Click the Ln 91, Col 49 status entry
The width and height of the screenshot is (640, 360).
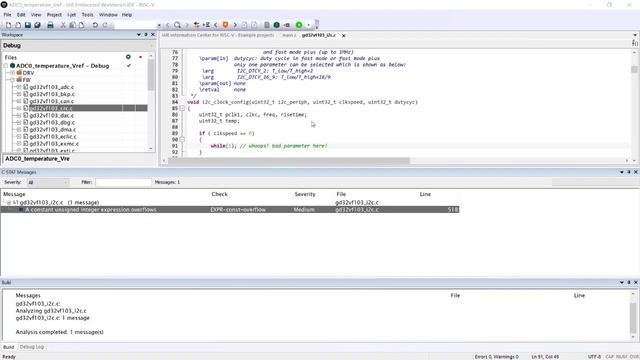545,357
